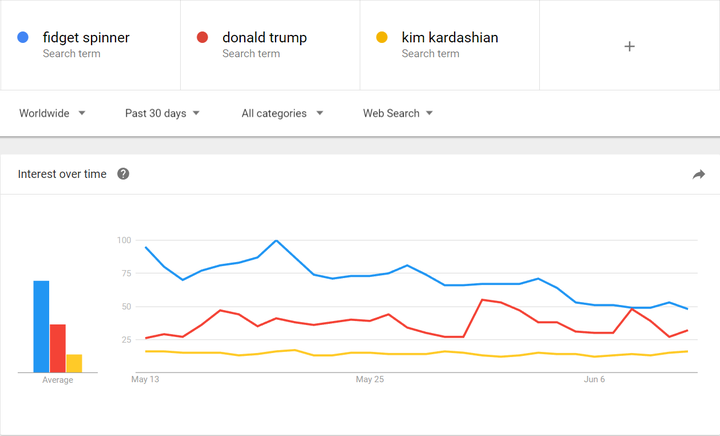Screen dimensions: 720x436
Task: Click the Interest over time heading
Action: pos(62,174)
